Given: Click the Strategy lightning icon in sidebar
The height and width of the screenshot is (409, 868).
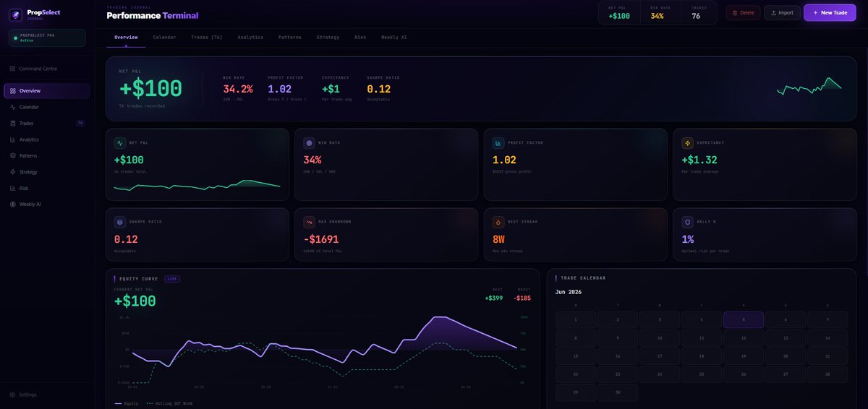Looking at the screenshot, I should tap(13, 172).
